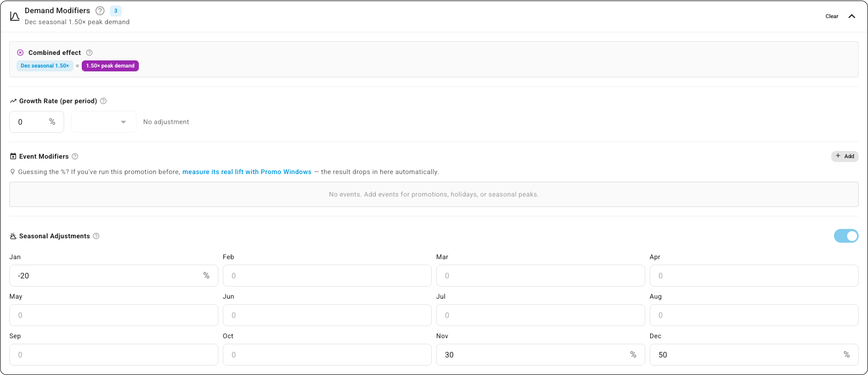Edit the Feb seasonal adjustment field
The width and height of the screenshot is (868, 375).
(327, 276)
